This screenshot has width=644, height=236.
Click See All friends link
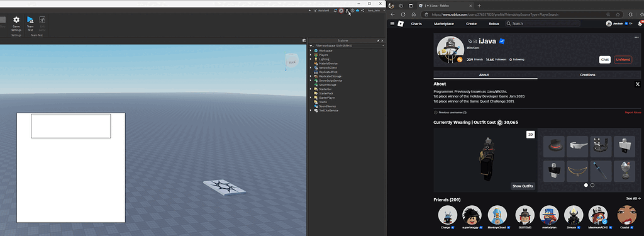[x=633, y=199]
